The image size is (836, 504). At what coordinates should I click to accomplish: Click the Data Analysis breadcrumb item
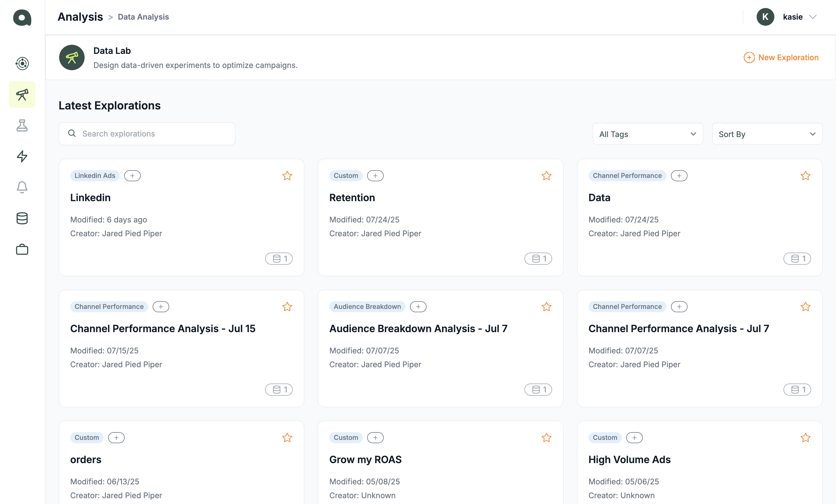point(143,17)
